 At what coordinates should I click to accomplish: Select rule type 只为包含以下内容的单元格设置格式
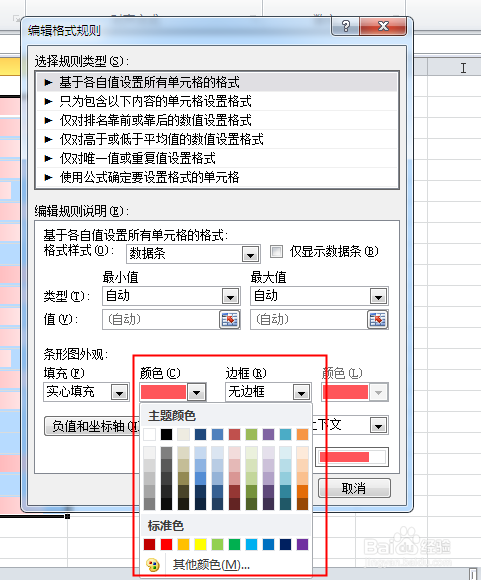pos(217,101)
